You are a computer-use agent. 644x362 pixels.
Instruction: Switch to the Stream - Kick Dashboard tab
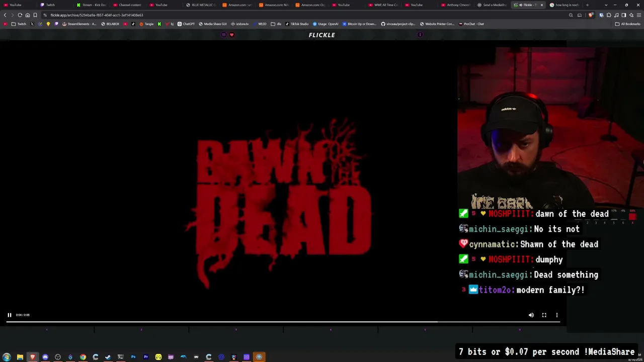pyautogui.click(x=92, y=5)
